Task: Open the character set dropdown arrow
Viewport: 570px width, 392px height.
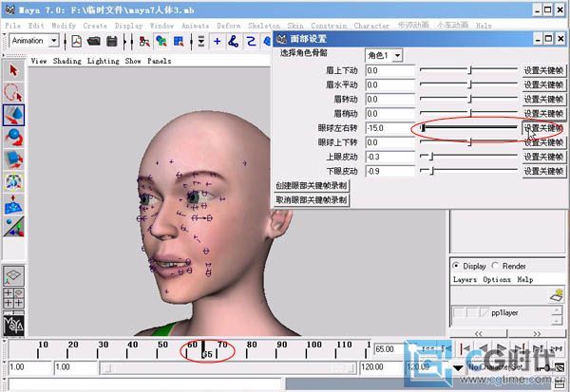Action: [458, 368]
